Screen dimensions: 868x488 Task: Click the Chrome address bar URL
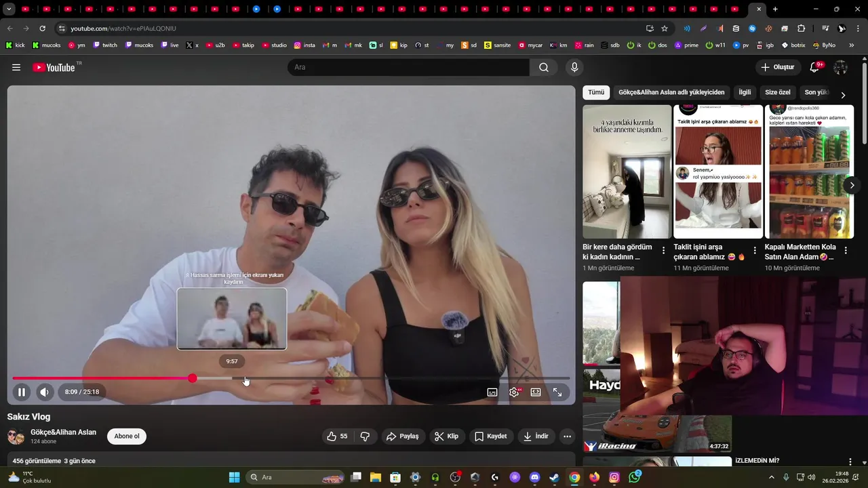point(123,28)
